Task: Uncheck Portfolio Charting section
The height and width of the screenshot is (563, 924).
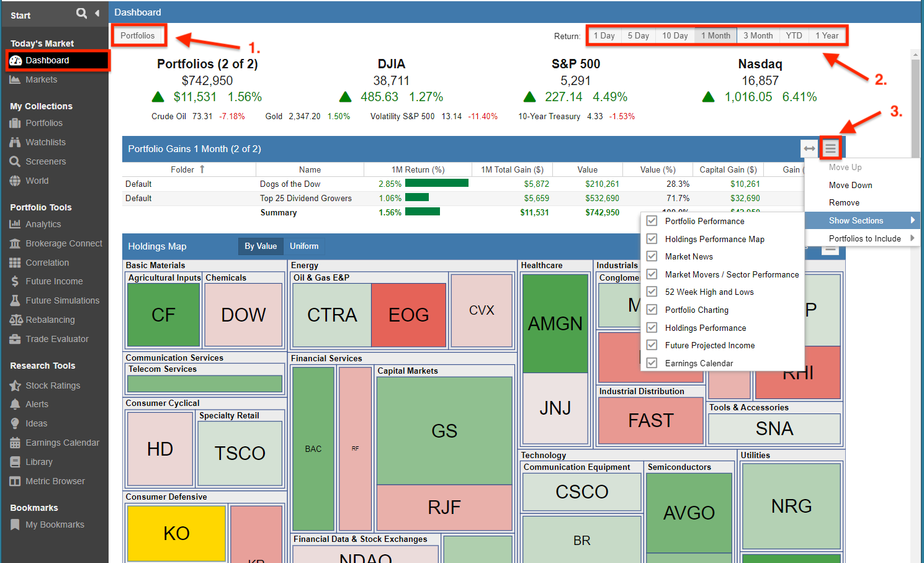Action: pyautogui.click(x=652, y=310)
